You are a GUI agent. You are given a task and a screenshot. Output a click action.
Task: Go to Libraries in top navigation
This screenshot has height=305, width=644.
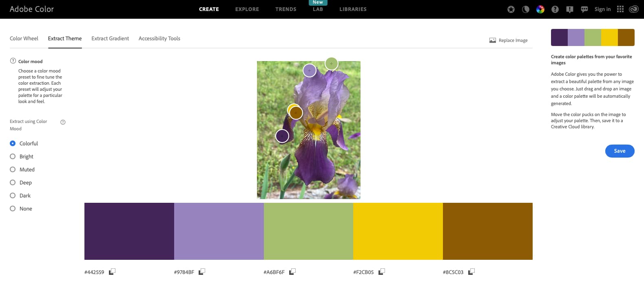(353, 9)
